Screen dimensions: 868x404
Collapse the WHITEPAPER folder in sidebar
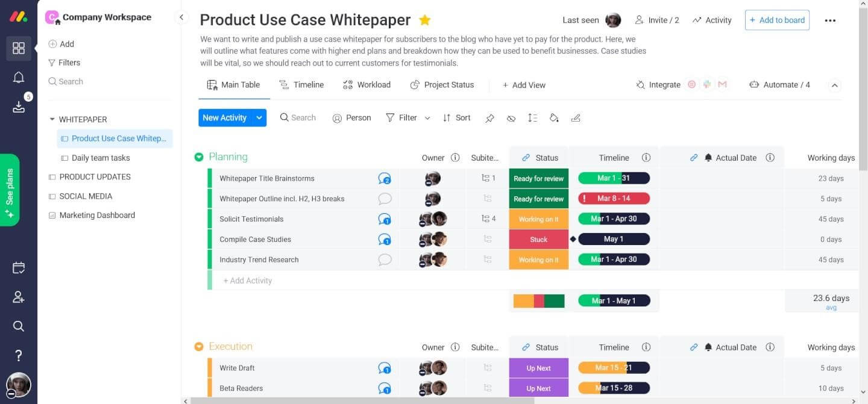52,119
